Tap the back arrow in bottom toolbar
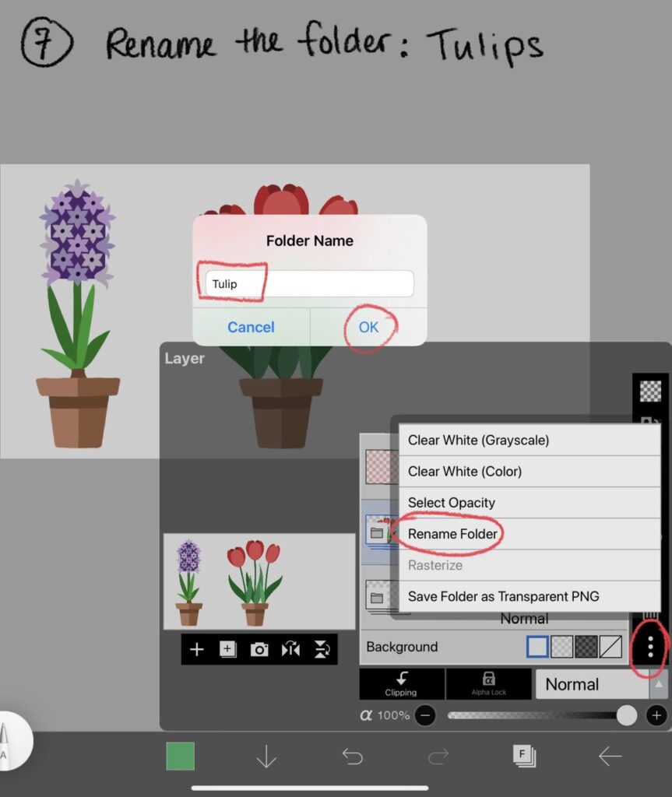 click(610, 756)
